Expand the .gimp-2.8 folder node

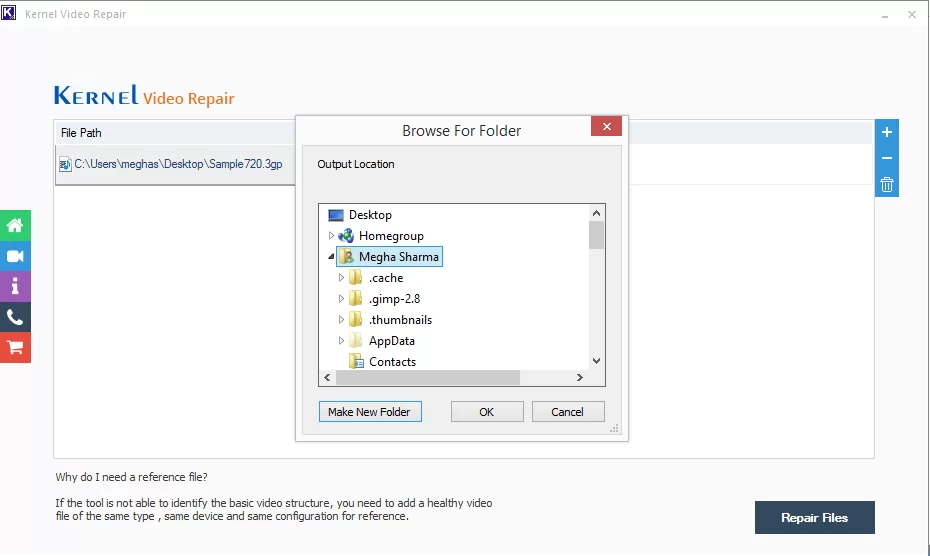click(341, 298)
